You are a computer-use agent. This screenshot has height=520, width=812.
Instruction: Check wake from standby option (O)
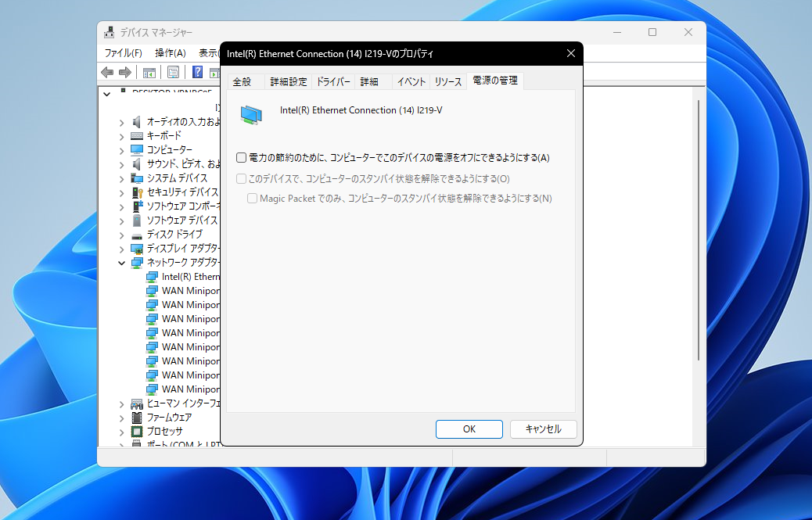click(241, 178)
